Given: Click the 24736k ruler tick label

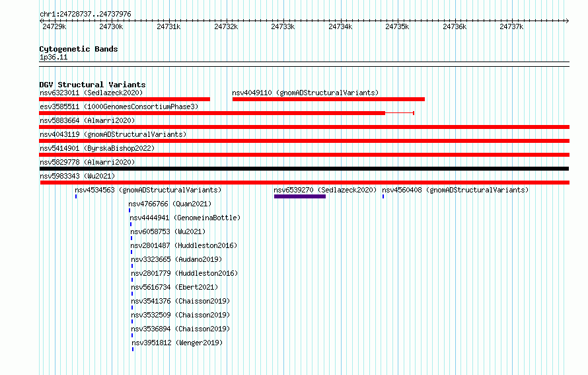Looking at the screenshot, I should tap(455, 26).
